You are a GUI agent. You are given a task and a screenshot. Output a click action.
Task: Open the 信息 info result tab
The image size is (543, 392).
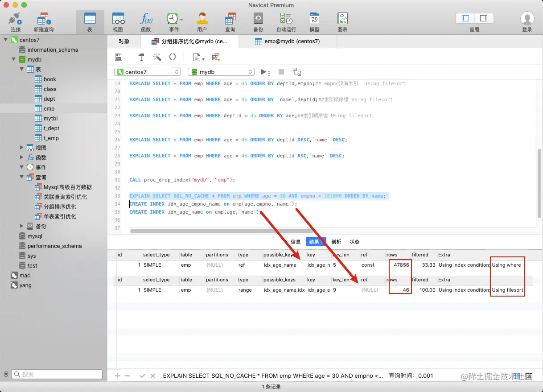coord(296,242)
